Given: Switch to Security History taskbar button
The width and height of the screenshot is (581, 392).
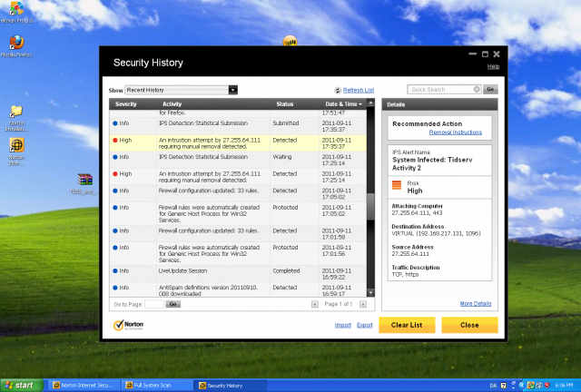Looking at the screenshot, I should 231,386.
